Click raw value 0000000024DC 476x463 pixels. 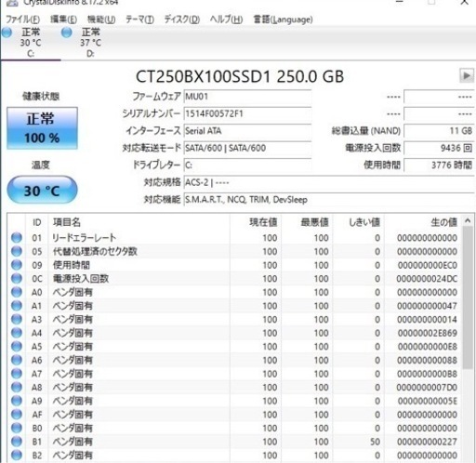(x=427, y=279)
